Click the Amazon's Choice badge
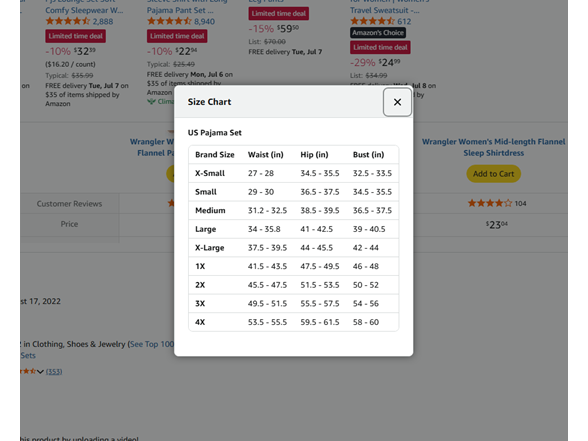Image resolution: width=588 pixels, height=441 pixels. click(378, 33)
